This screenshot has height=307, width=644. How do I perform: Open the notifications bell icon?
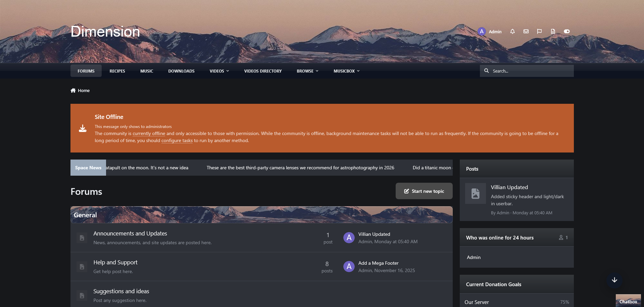512,32
